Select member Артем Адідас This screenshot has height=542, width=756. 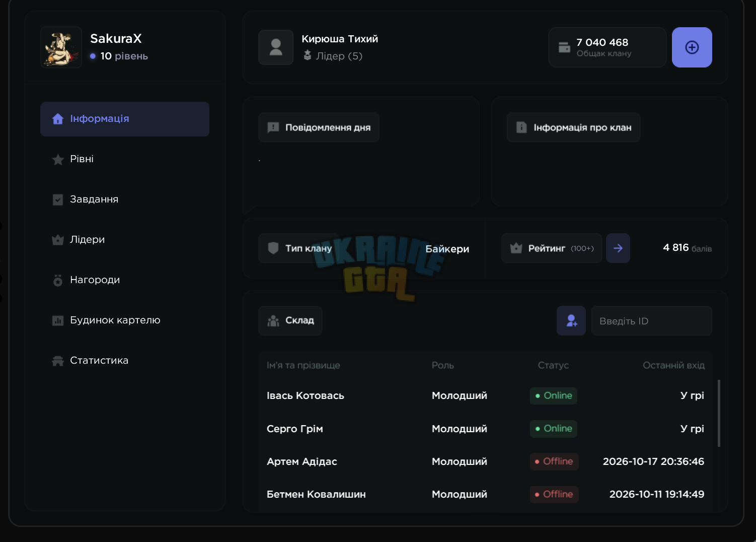click(302, 461)
